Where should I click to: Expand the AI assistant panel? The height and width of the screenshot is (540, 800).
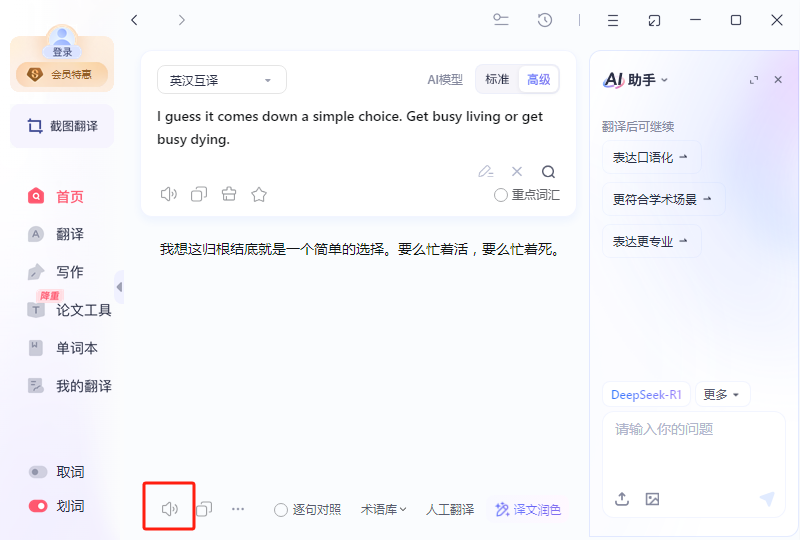click(x=754, y=80)
